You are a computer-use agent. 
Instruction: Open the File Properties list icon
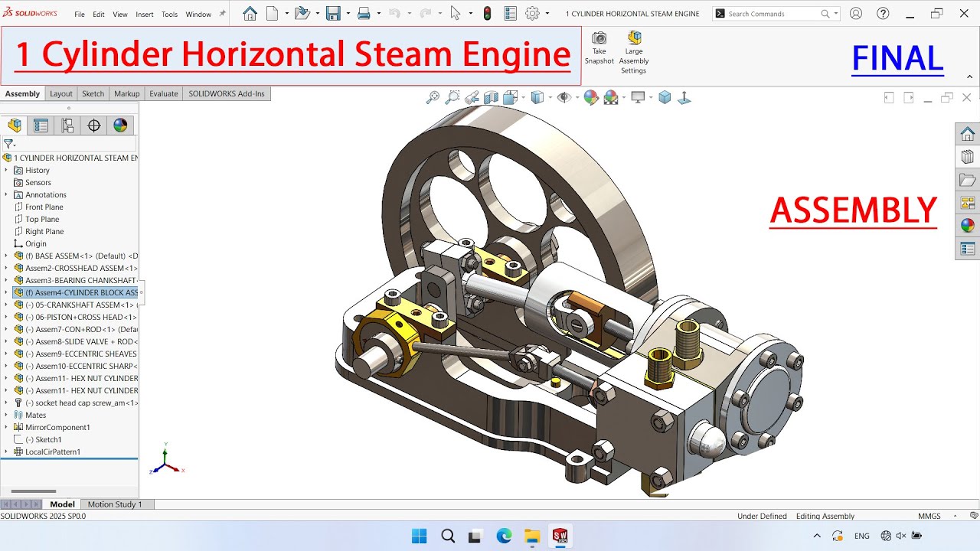pyautogui.click(x=511, y=14)
